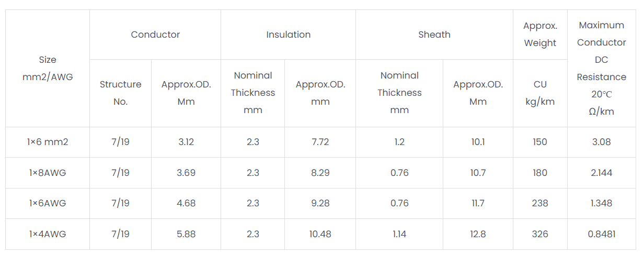Select resistance value 2.144
The width and height of the screenshot is (644, 254).
coord(601,173)
